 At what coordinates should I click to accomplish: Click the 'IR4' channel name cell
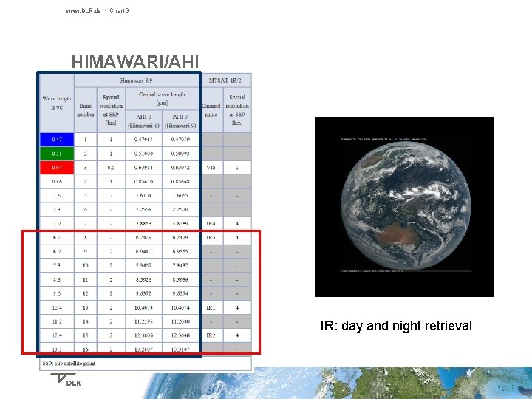[211, 224]
